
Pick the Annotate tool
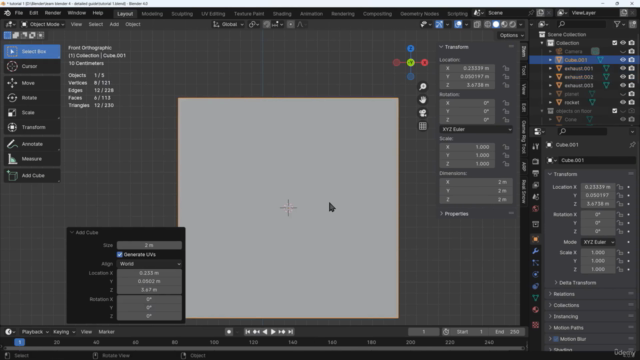(32, 144)
